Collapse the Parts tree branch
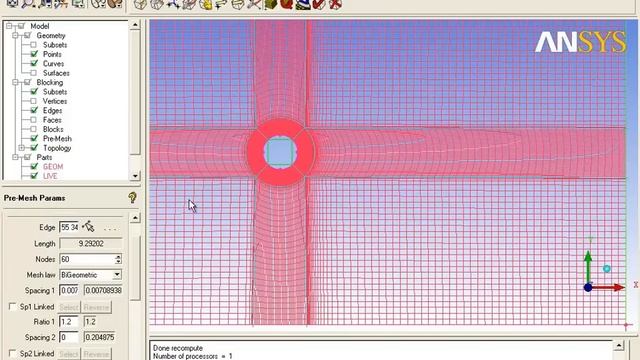 pos(15,157)
